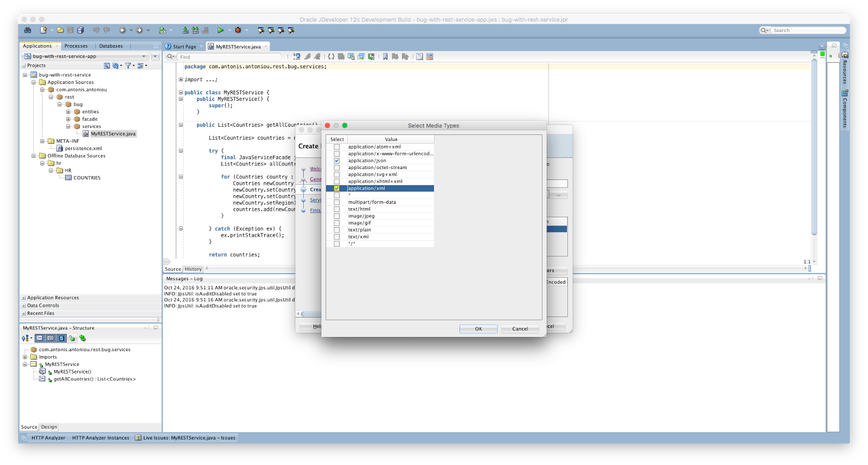Switch to the Processes tab
The width and height of the screenshot is (868, 465).
coord(76,46)
